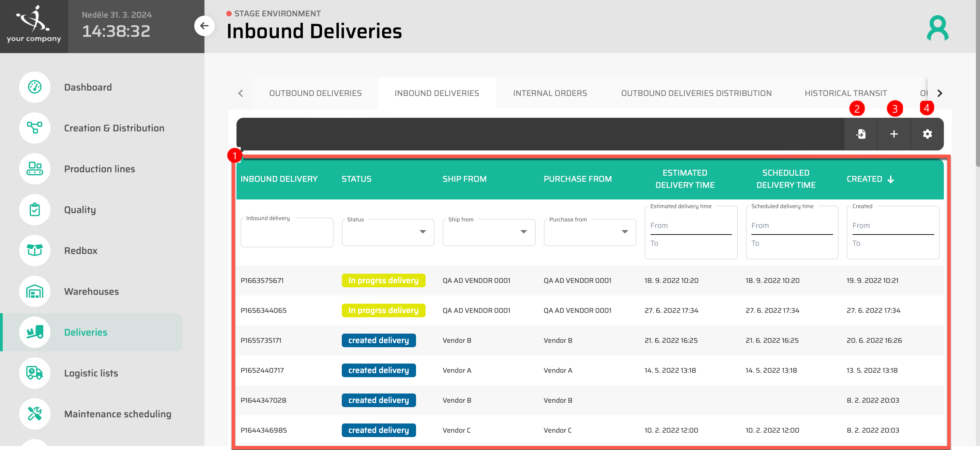Open Logistic lists via the truck icon
Image resolution: width=980 pixels, height=450 pixels.
[x=35, y=373]
